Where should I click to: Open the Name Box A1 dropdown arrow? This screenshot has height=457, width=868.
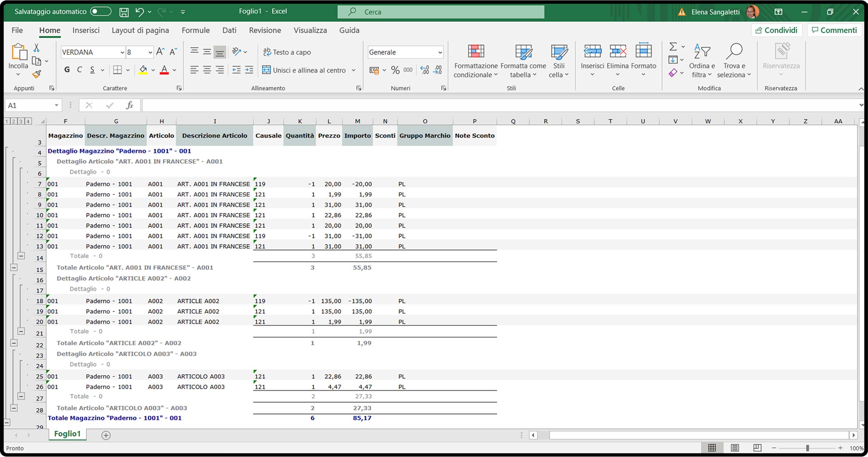(56, 105)
